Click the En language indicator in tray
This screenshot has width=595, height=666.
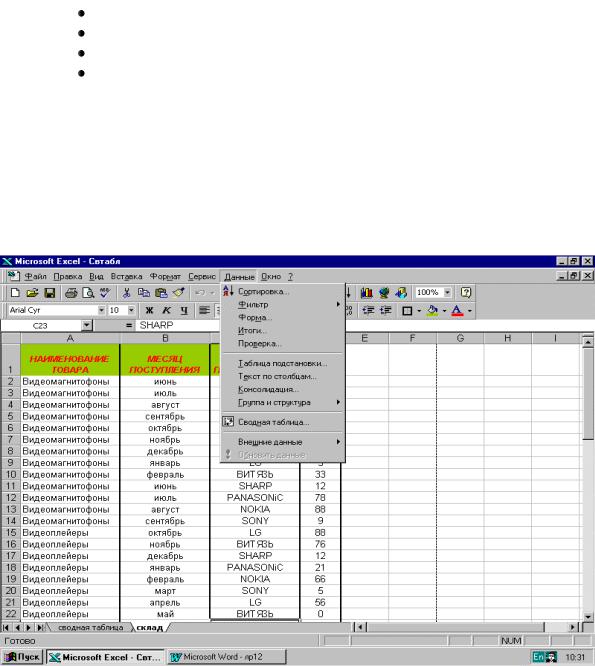[x=538, y=657]
